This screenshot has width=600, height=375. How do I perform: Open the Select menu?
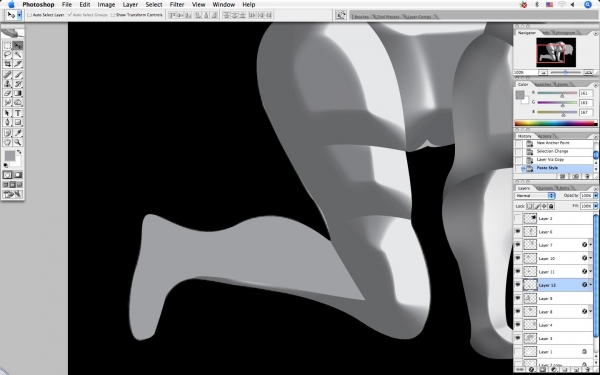point(154,5)
